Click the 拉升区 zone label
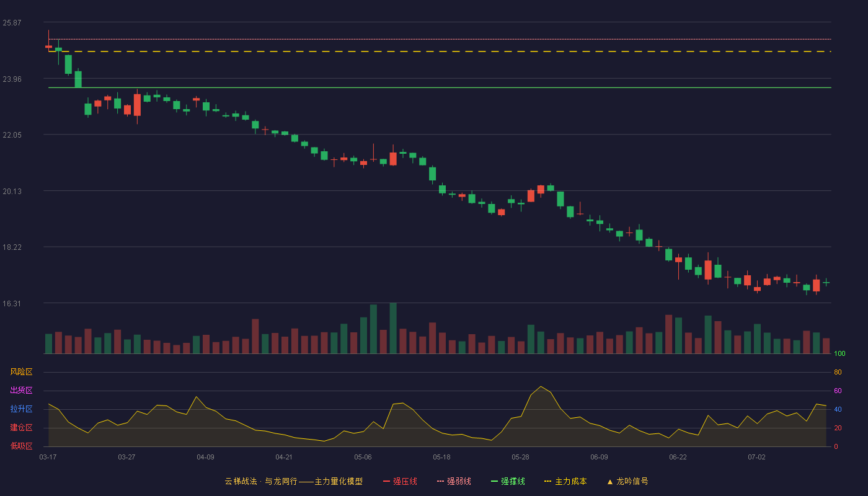The width and height of the screenshot is (868, 496). click(21, 409)
